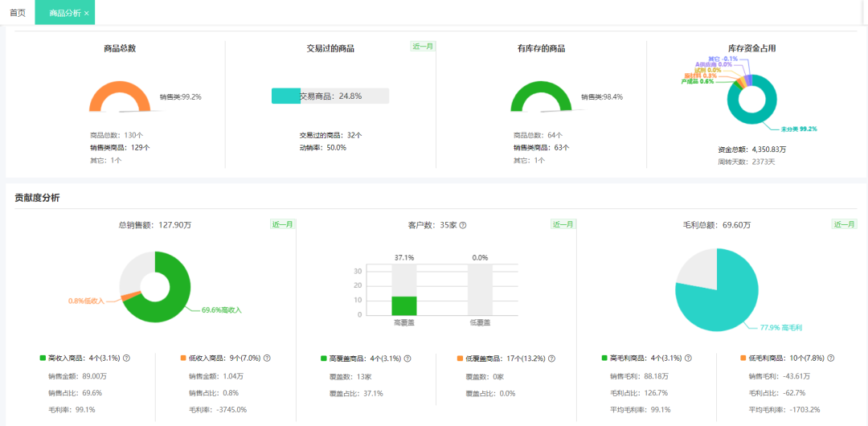Click 平均毛利率：-1703.2% value
Image resolution: width=868 pixels, height=426 pixels.
(784, 410)
